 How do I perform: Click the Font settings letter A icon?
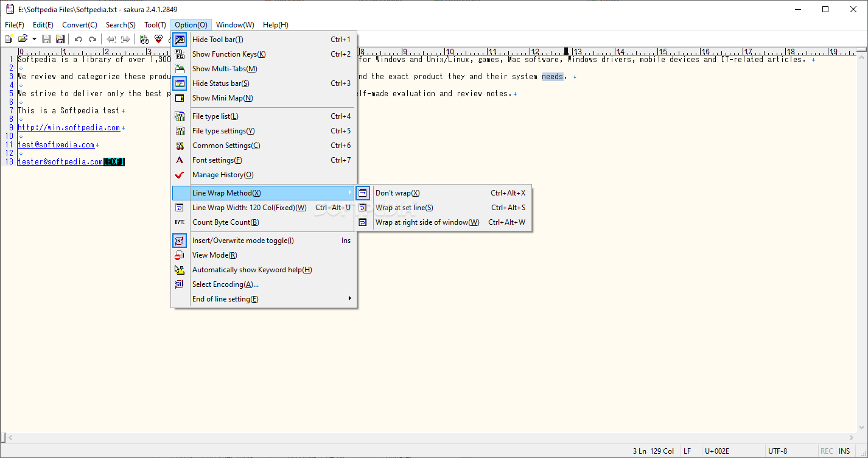[x=180, y=160]
